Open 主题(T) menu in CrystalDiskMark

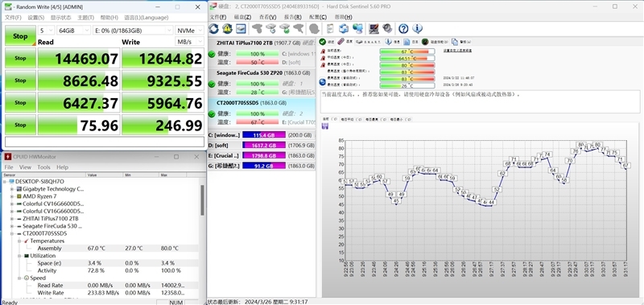click(86, 18)
